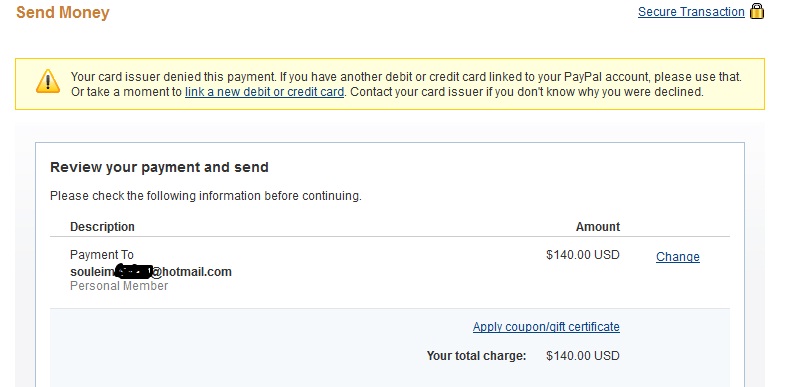
Task: Click the 'Payment To' label
Action: [102, 254]
